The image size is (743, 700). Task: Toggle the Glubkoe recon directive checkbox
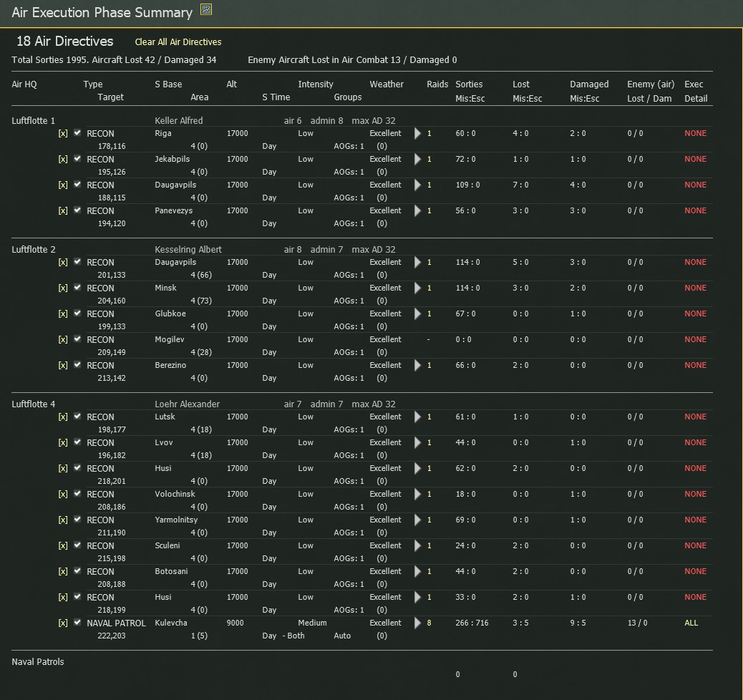(77, 313)
